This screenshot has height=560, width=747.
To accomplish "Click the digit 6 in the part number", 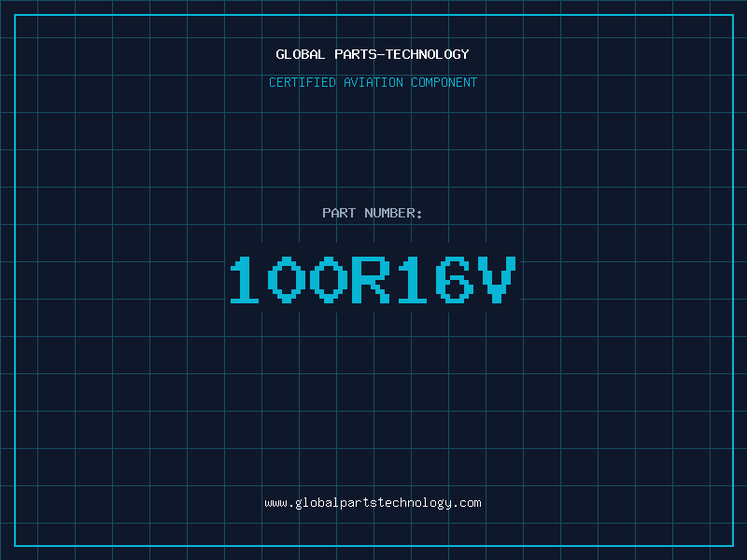I will click(455, 279).
